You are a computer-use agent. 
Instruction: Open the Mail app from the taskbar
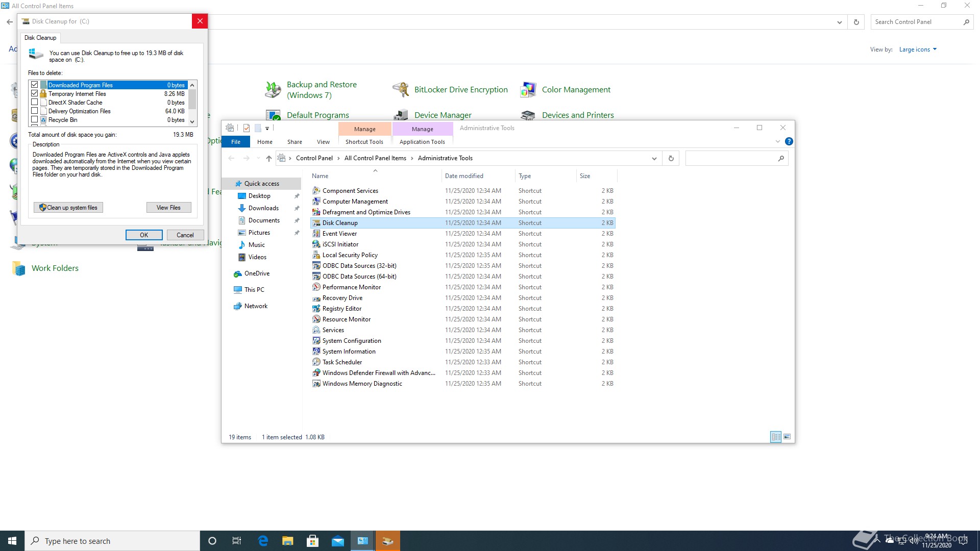pos(338,541)
